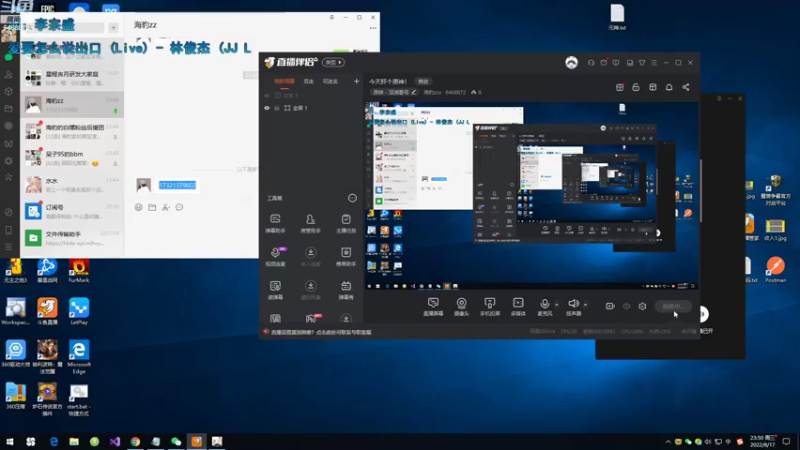This screenshot has width=800, height=450.
Task: Switch to the first scenes tab
Action: 284,81
